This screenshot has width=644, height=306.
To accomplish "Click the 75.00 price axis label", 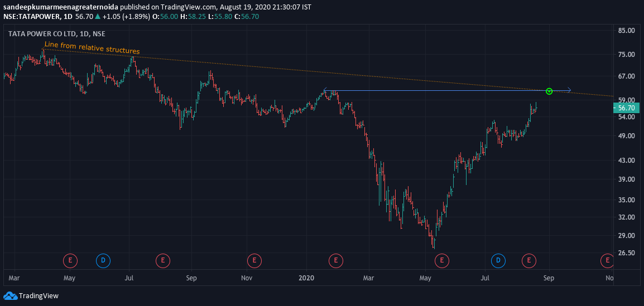I will click(x=626, y=54).
